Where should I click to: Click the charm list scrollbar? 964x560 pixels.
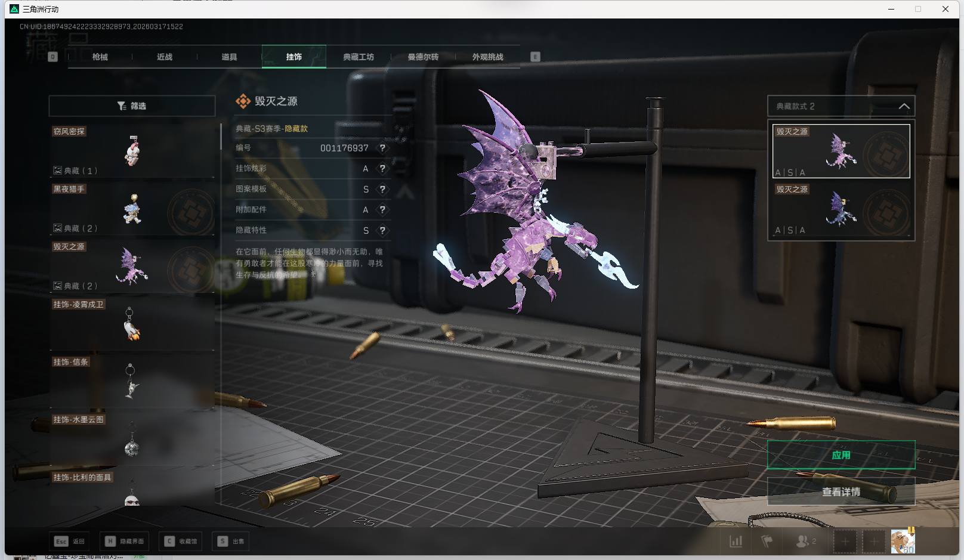(221, 137)
